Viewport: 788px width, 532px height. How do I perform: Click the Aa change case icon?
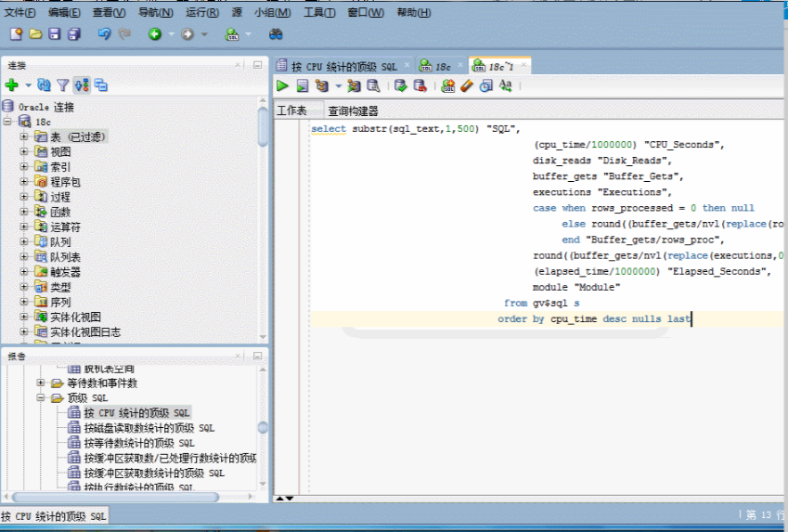[x=506, y=85]
